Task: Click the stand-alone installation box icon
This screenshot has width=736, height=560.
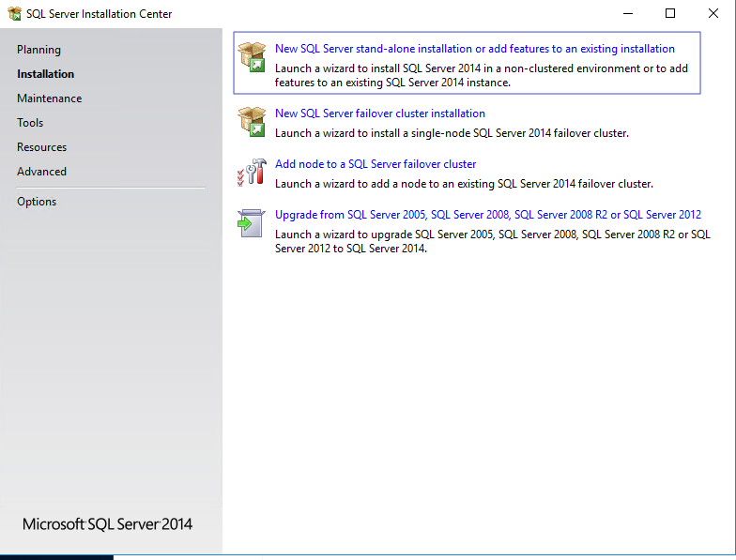Action: [x=252, y=56]
